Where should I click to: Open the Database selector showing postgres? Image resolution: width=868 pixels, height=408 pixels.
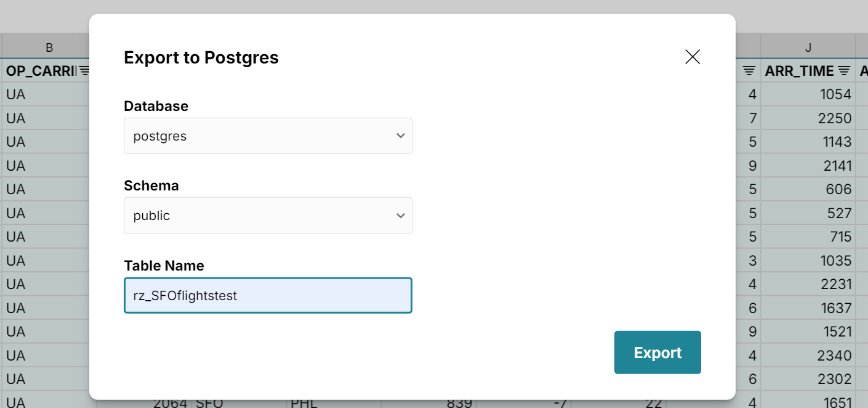(x=268, y=136)
